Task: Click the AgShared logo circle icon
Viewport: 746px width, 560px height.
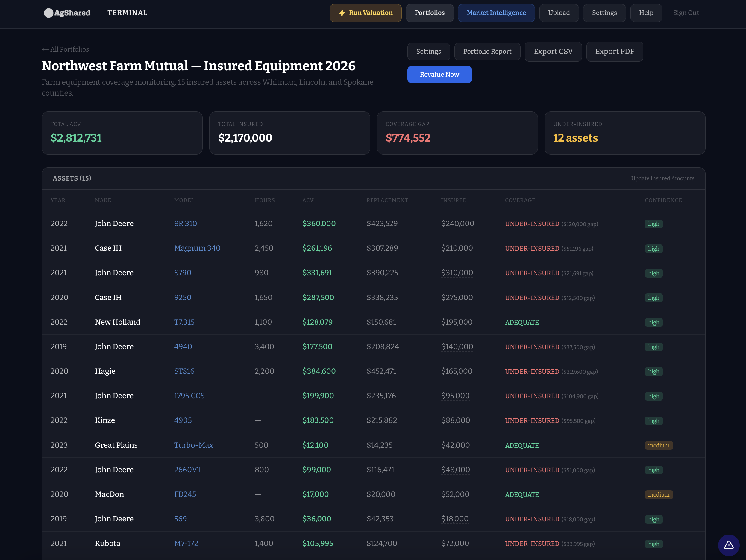Action: [48, 13]
